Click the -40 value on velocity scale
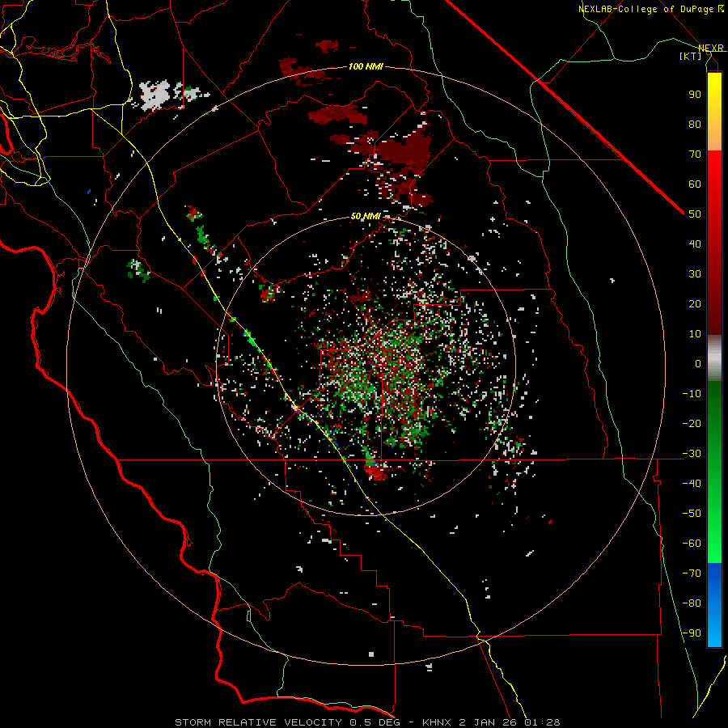 (692, 484)
